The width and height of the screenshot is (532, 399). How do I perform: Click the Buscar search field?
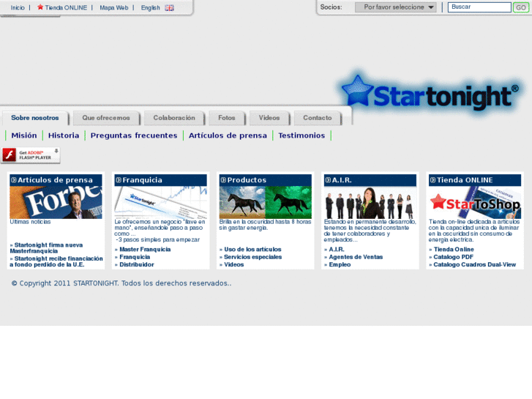pos(479,7)
